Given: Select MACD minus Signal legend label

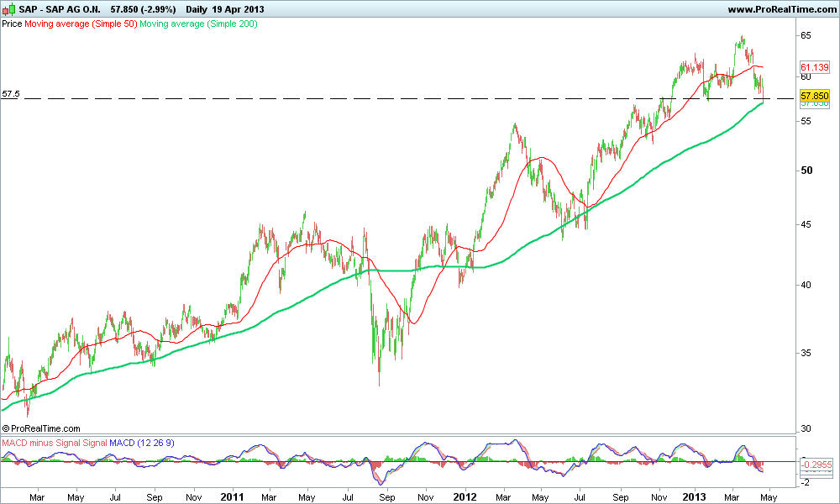Looking at the screenshot, I should coord(40,443).
